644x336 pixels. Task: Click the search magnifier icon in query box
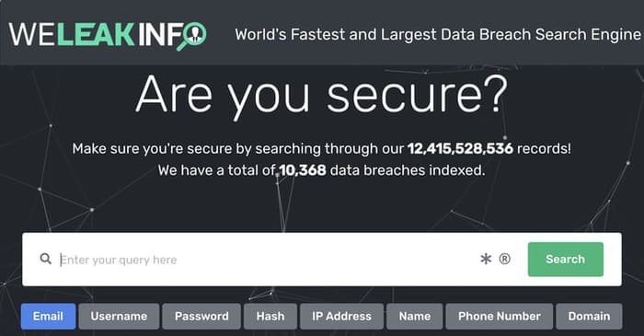(46, 259)
